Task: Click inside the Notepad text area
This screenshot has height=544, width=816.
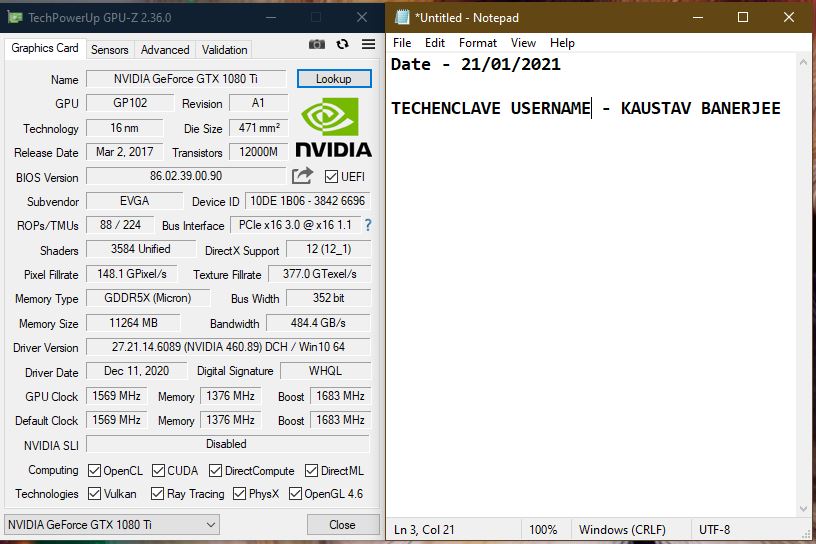Action: click(x=590, y=300)
